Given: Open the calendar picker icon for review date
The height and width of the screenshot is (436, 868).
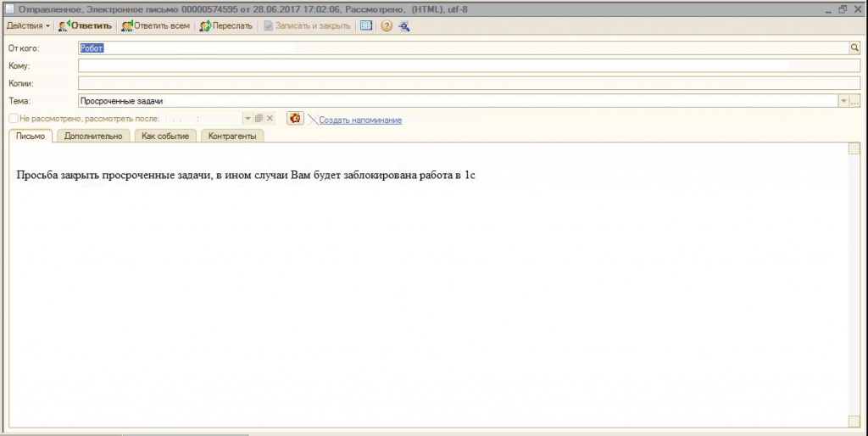Looking at the screenshot, I should [259, 119].
